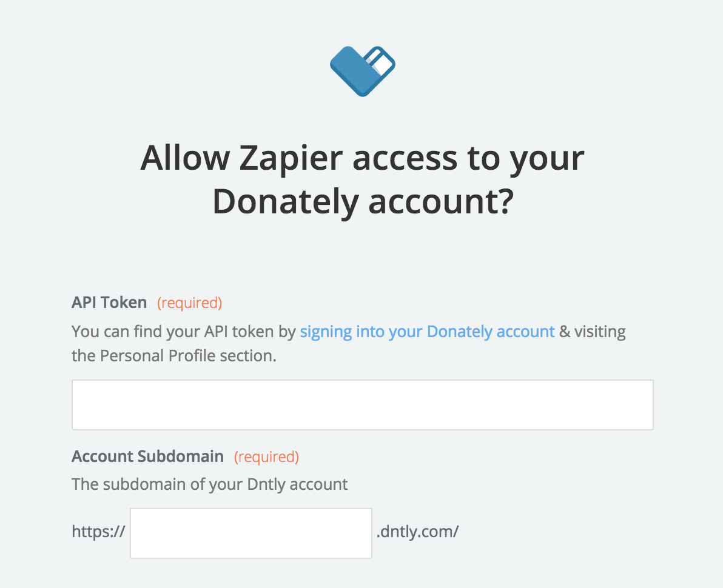Click the Dntly subdomain description text
Screen dimensions: 723x588
pos(210,484)
